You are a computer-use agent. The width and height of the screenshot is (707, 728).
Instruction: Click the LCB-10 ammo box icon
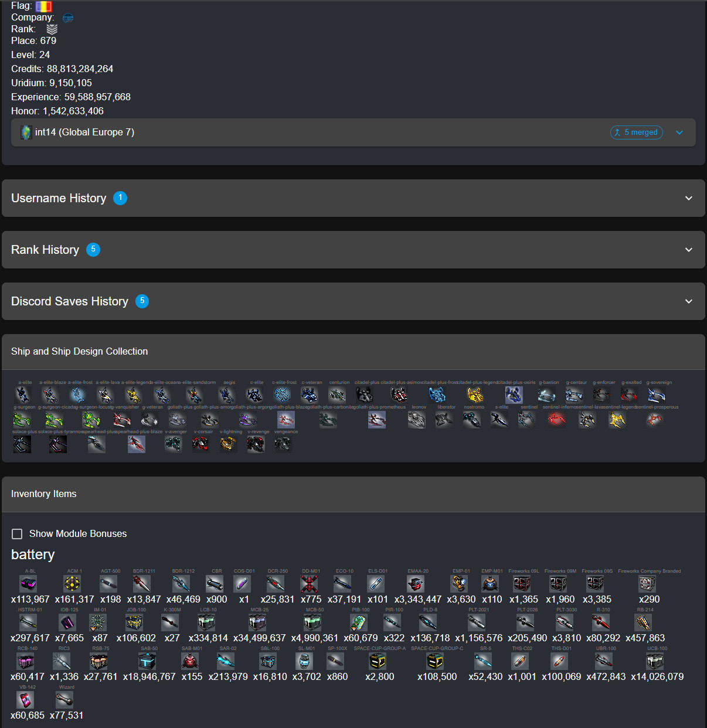pos(206,622)
